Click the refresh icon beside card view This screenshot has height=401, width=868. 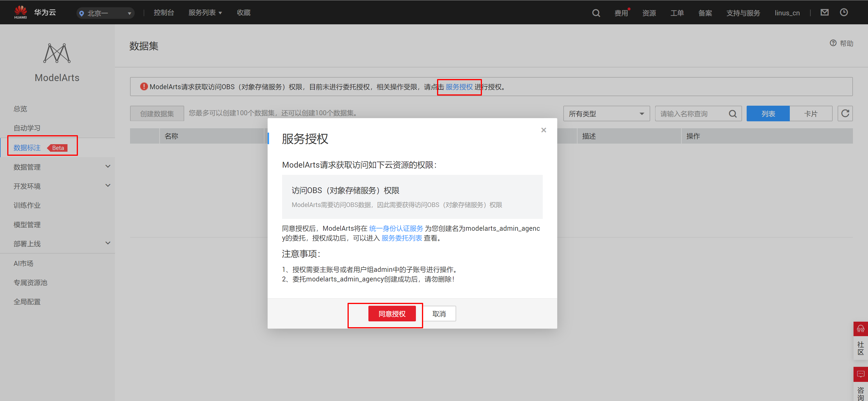tap(845, 113)
